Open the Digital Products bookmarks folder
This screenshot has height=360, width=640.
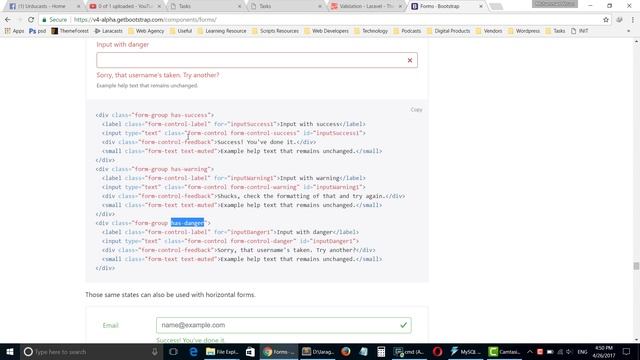(x=448, y=31)
